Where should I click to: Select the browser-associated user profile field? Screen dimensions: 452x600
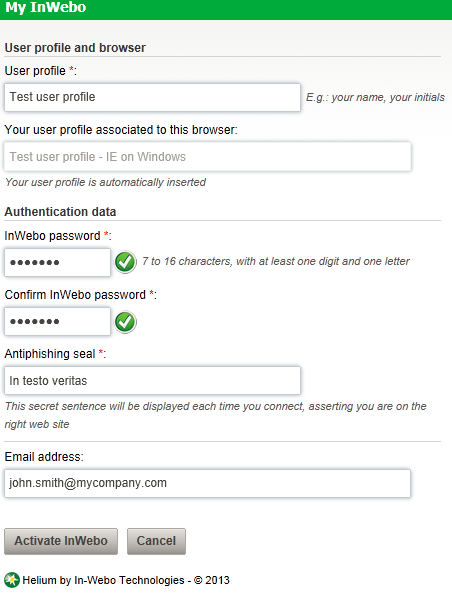tap(207, 157)
